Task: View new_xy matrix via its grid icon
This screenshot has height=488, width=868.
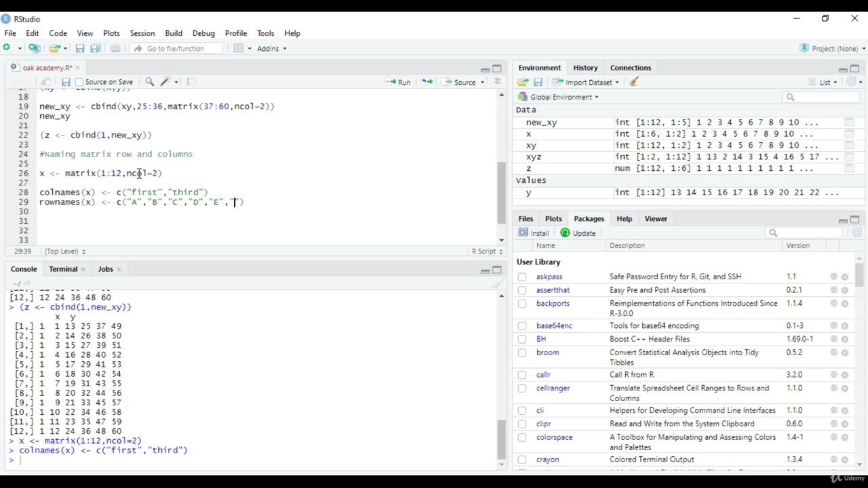Action: 848,122
